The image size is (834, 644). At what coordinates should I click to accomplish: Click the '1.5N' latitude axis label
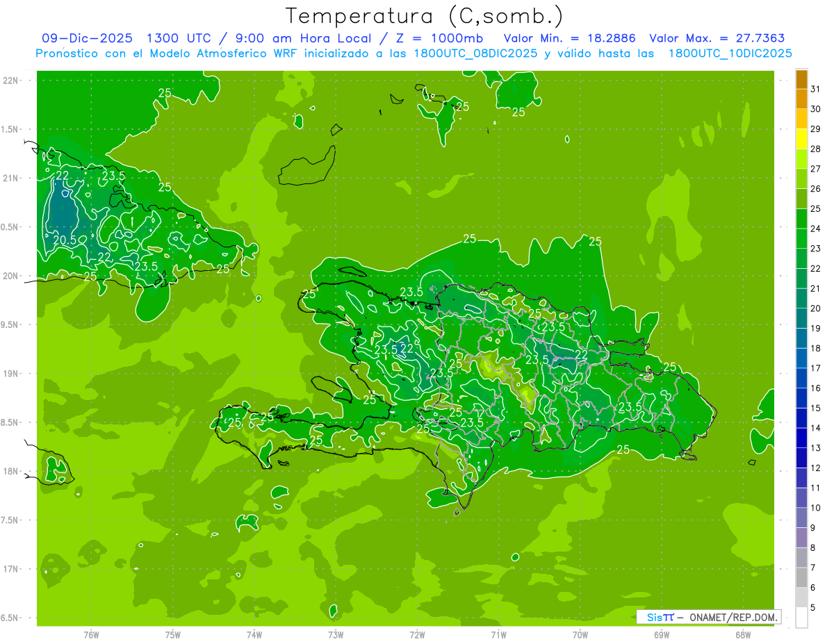[x=10, y=129]
